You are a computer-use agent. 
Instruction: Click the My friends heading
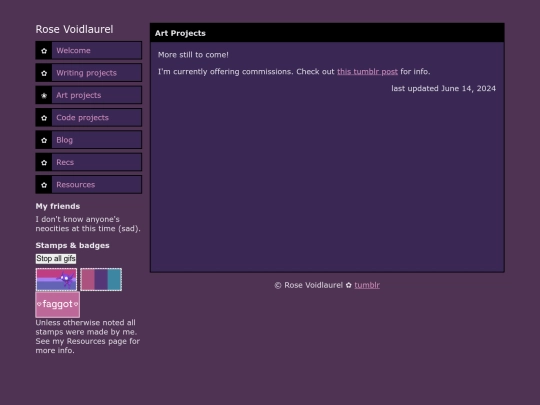(58, 206)
